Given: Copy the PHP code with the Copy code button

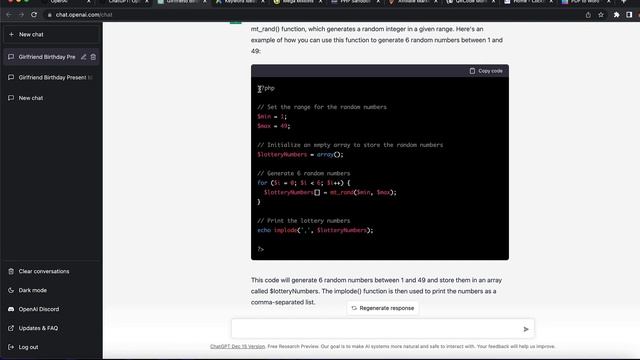Looking at the screenshot, I should pos(486,71).
